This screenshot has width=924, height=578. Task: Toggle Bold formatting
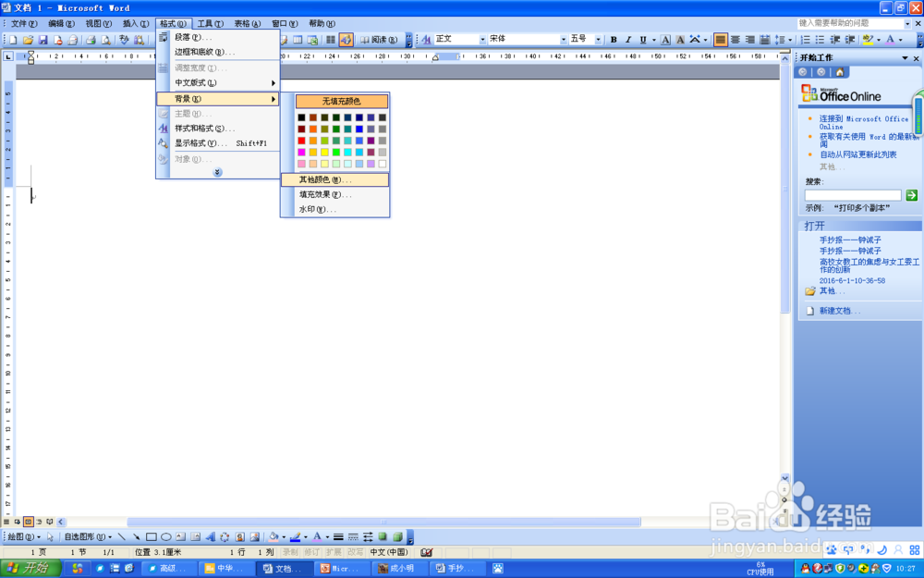(614, 40)
